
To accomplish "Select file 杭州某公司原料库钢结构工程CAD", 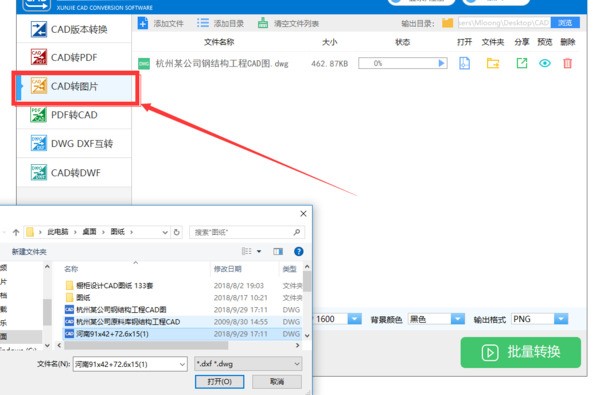I will pos(128,322).
